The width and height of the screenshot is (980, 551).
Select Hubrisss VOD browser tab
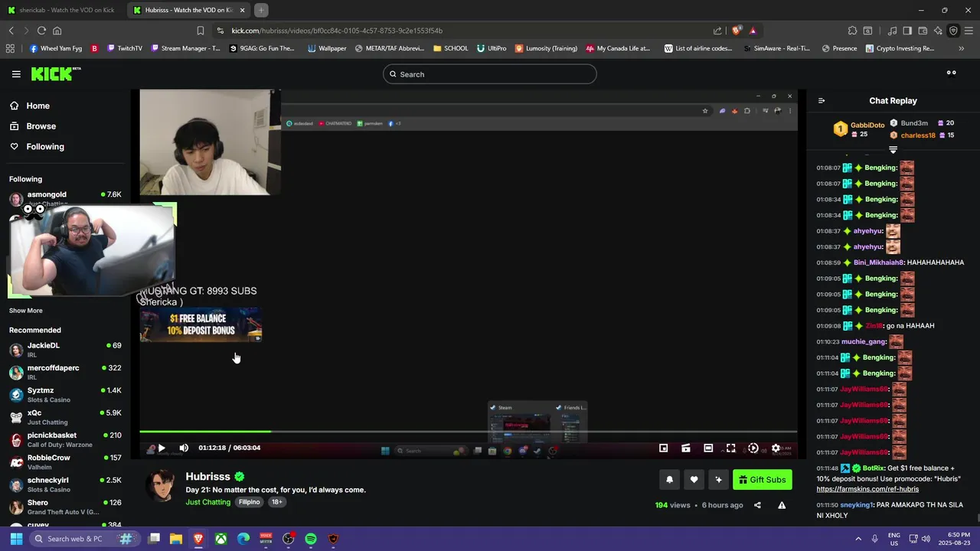coord(189,10)
